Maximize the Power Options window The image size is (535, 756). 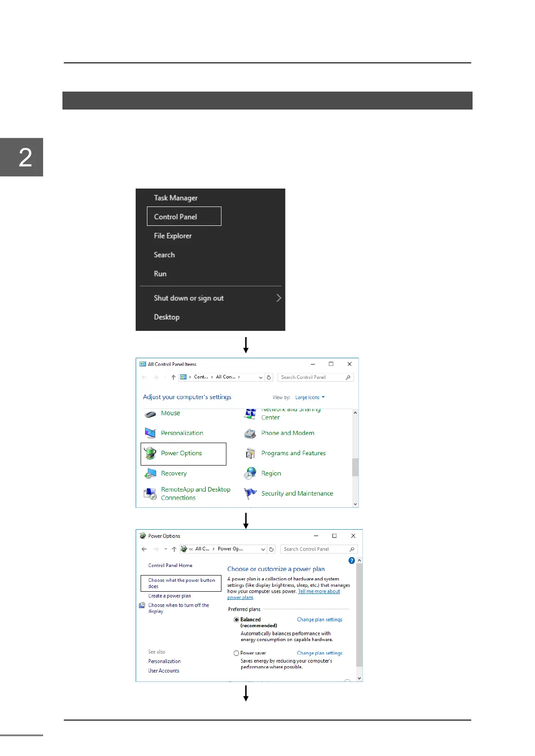click(334, 536)
